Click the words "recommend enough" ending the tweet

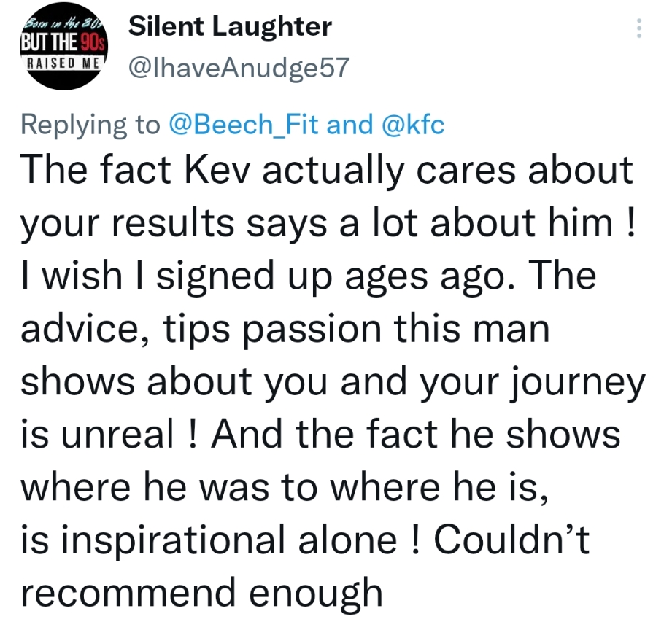(x=201, y=591)
